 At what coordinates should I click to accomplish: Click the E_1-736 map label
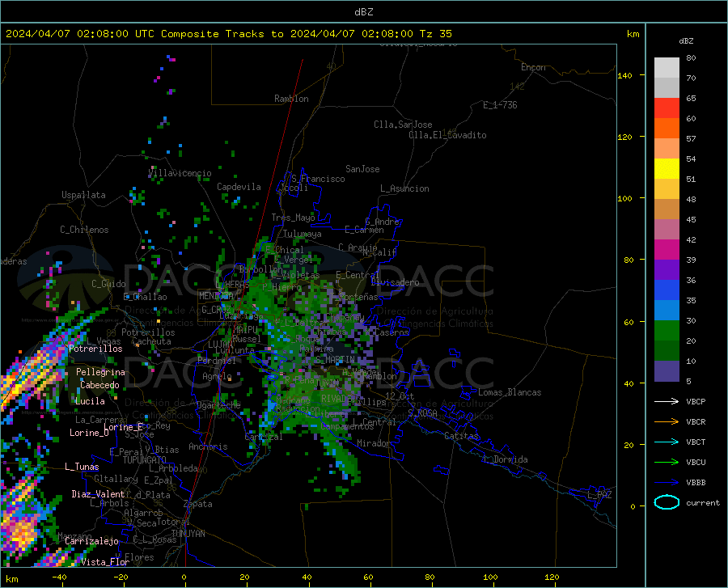(500, 105)
